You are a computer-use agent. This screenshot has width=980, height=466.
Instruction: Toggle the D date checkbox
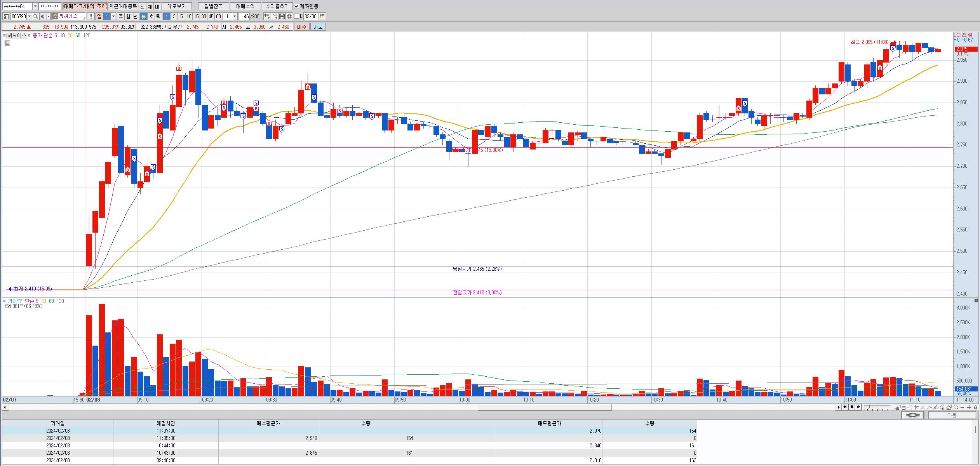coord(297,16)
